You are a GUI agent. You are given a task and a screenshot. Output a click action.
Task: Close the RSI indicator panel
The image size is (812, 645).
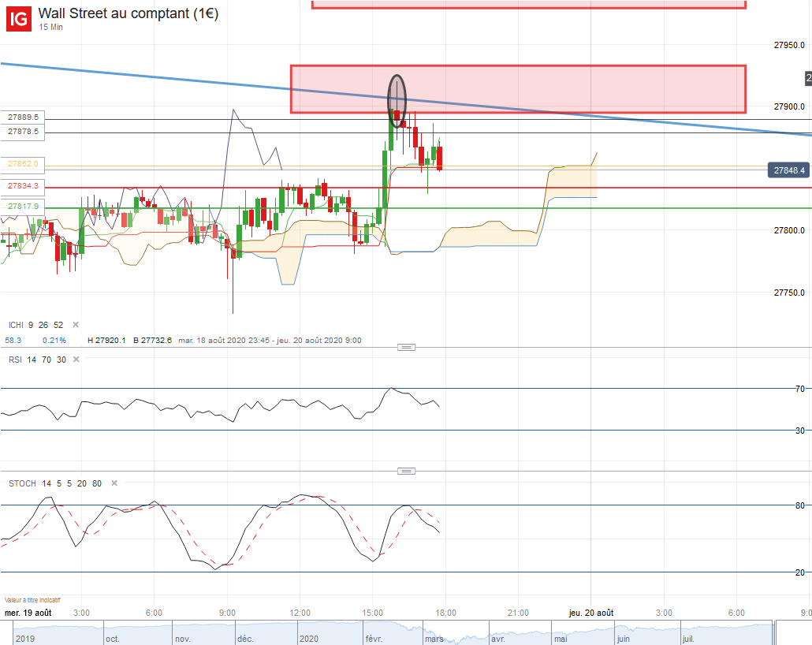pyautogui.click(x=76, y=360)
